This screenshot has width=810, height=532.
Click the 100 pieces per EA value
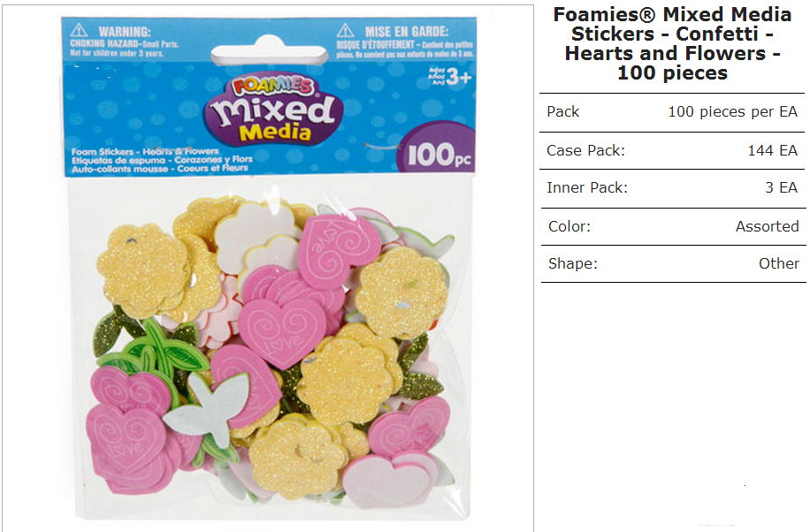(732, 112)
